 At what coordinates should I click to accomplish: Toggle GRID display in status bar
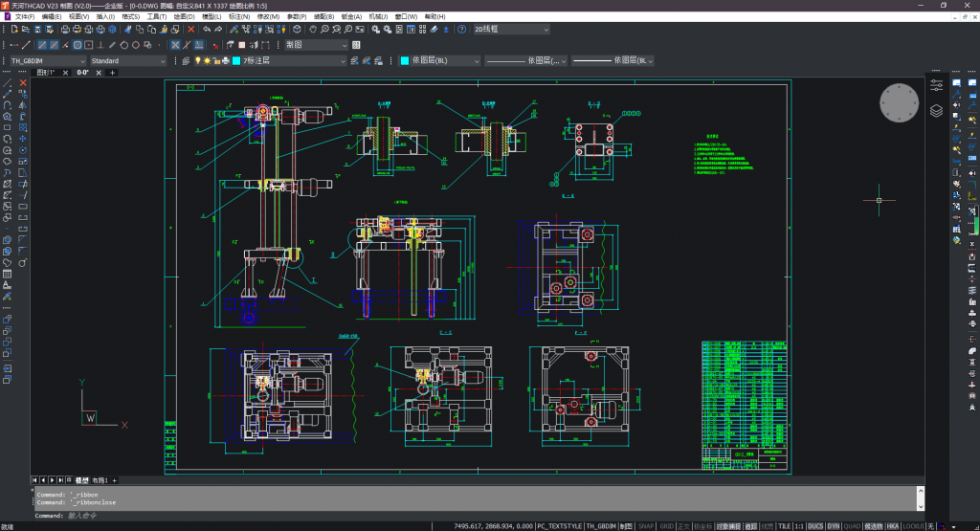click(x=666, y=525)
